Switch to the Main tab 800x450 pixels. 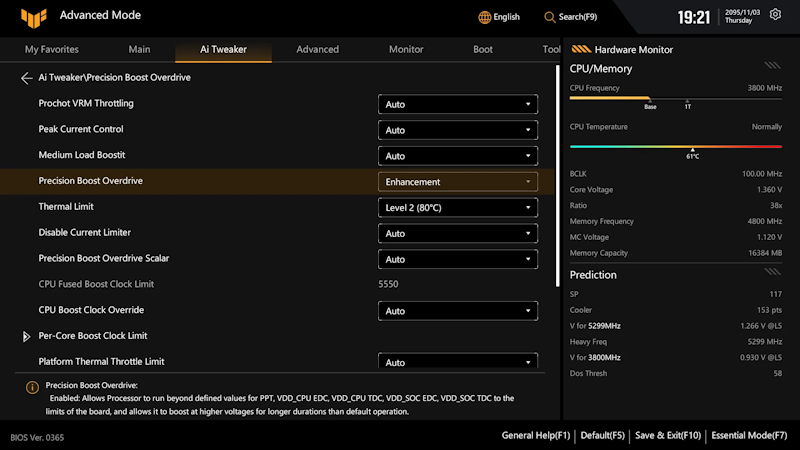139,49
